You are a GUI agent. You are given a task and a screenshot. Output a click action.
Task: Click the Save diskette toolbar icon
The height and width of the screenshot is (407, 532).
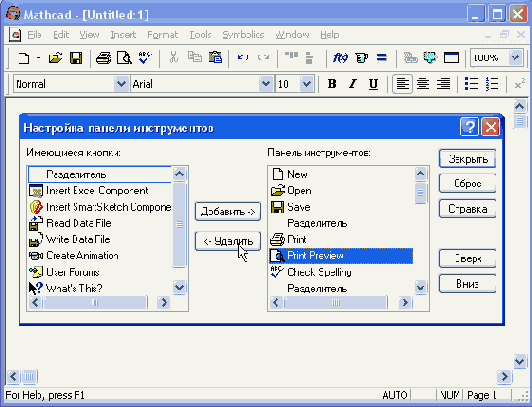76,58
